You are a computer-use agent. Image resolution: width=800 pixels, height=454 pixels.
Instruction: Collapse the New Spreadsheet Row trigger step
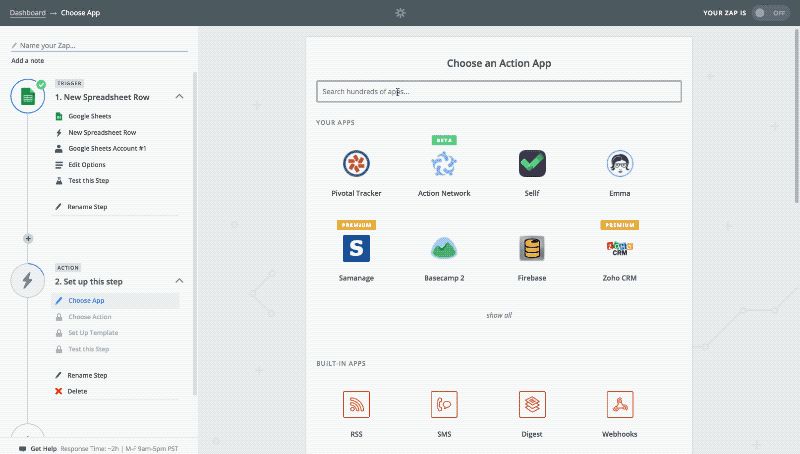(x=179, y=96)
